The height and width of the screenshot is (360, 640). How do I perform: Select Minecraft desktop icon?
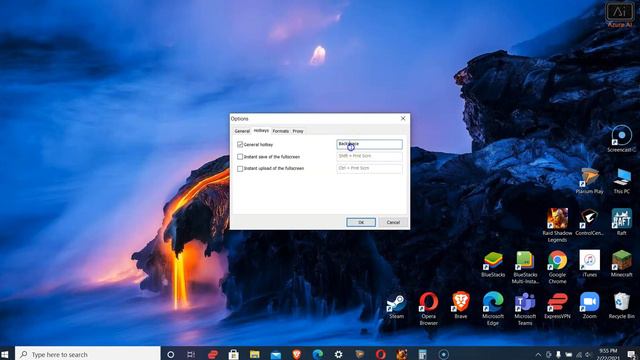(x=621, y=264)
